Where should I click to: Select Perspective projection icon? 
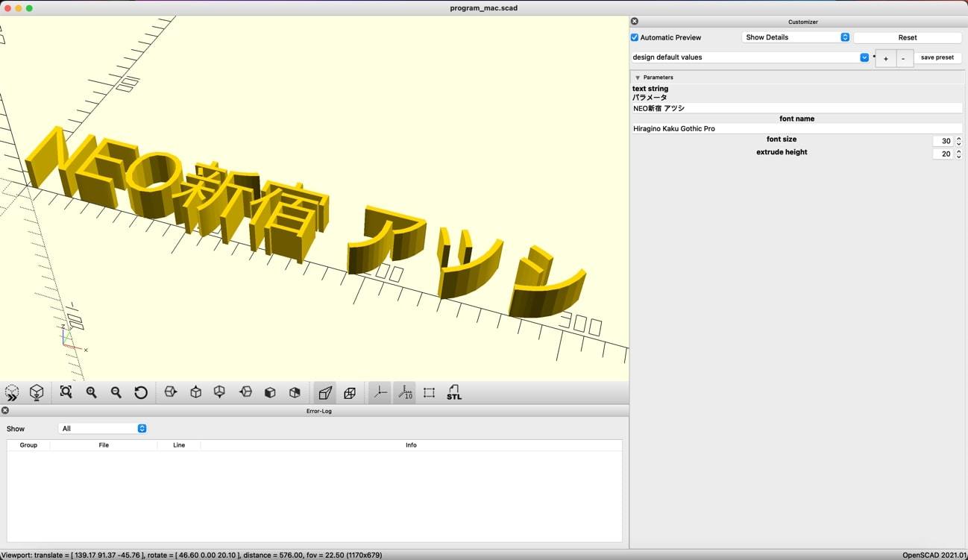pos(325,393)
